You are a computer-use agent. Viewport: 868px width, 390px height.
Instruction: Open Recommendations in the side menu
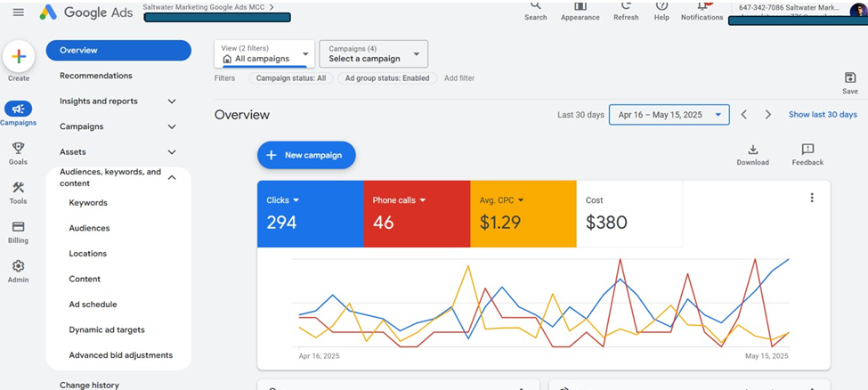96,76
